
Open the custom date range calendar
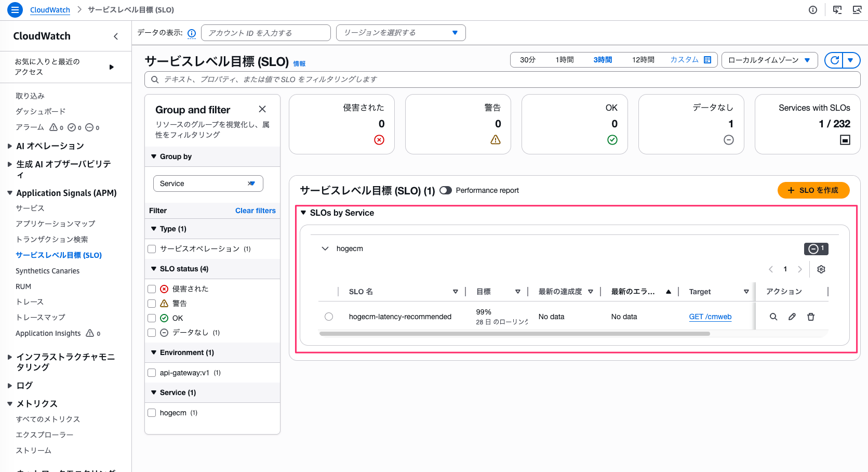707,59
